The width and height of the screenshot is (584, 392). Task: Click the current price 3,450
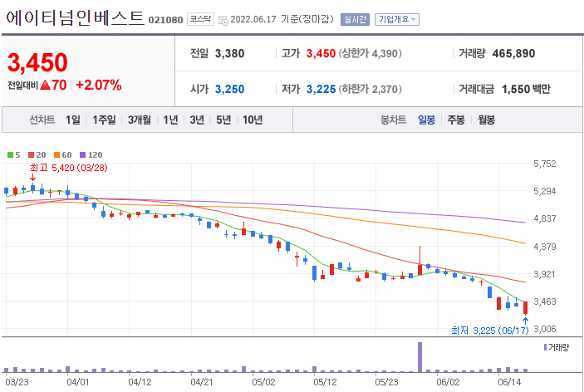coord(37,62)
